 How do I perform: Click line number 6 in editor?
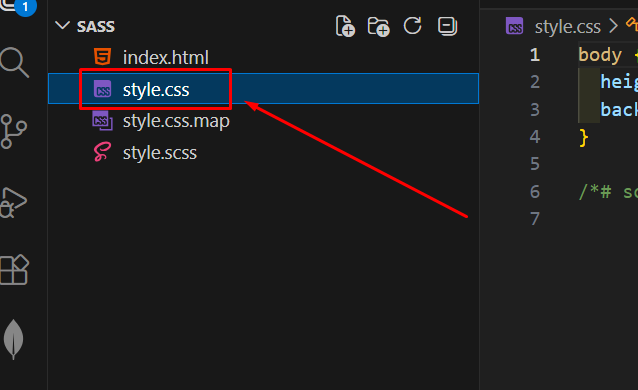click(535, 192)
